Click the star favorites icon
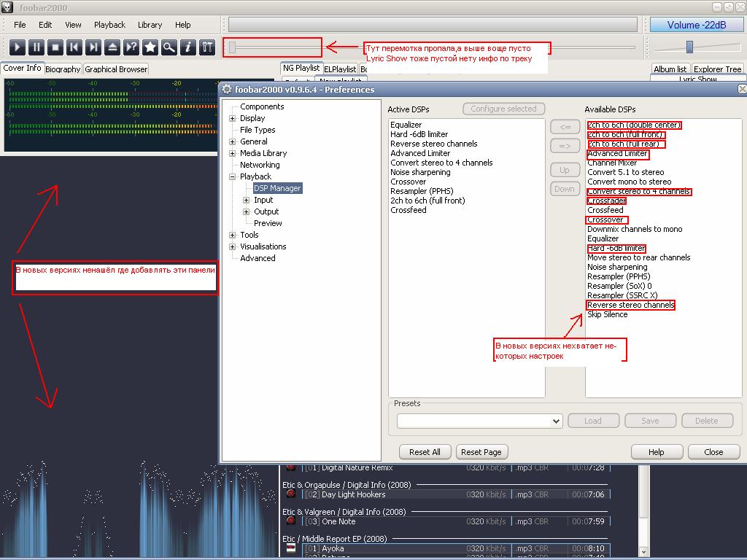This screenshot has height=560, width=747. coord(150,47)
